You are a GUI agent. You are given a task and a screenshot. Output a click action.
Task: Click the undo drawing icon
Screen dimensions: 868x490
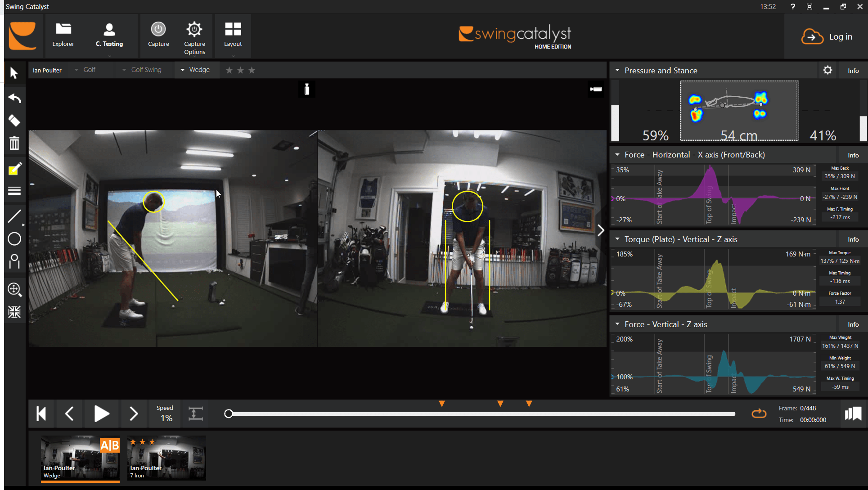[14, 98]
